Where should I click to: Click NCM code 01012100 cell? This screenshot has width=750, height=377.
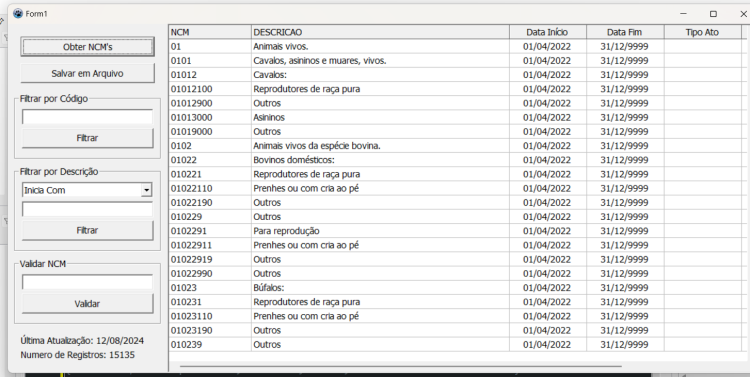coord(210,89)
